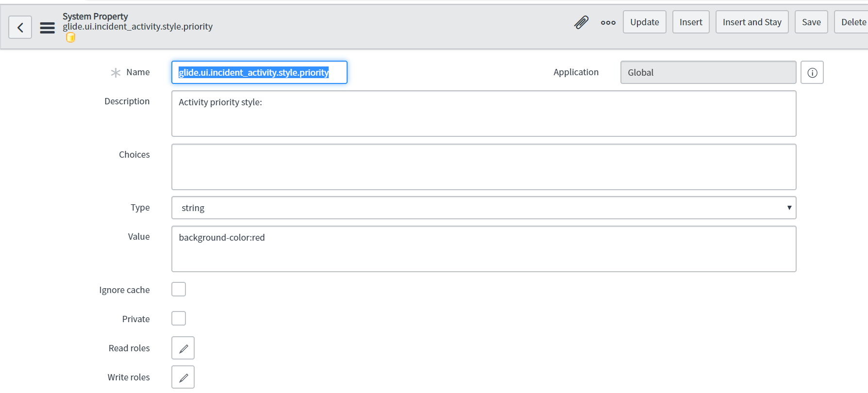The width and height of the screenshot is (868, 393).
Task: Go back using the left chevron button
Action: (x=20, y=27)
